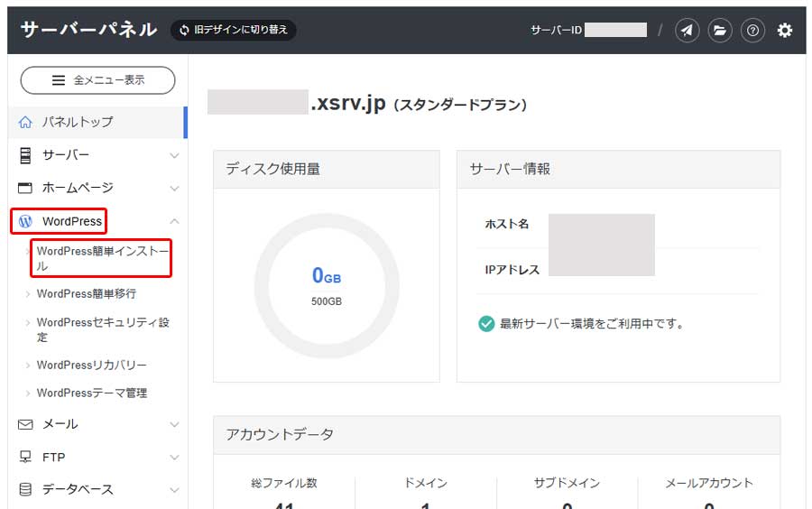Click the hamburger icon in 全メニュー表示
This screenshot has width=812, height=509.
click(59, 80)
